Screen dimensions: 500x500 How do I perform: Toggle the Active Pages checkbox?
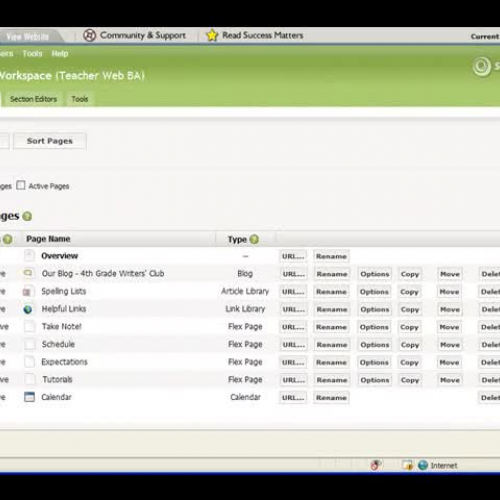click(x=21, y=185)
